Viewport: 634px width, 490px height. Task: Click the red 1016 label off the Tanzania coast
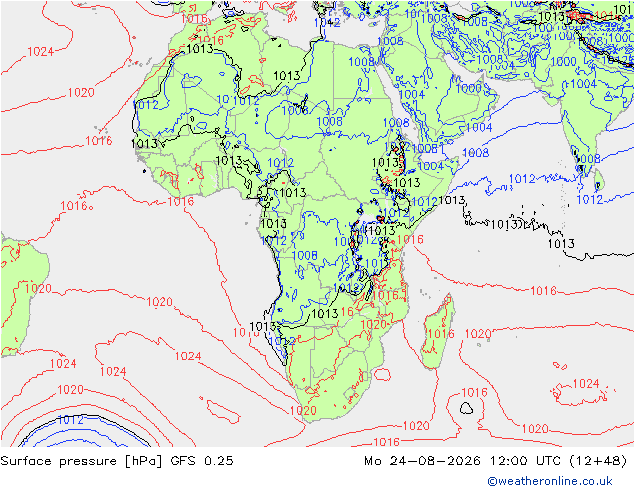coord(410,240)
